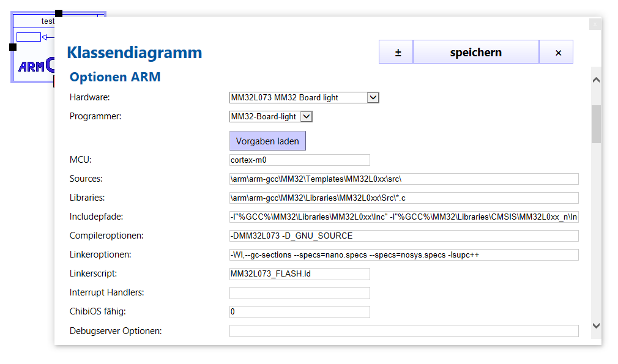
Task: Click the empty Interrupt Handlers field
Action: (299, 293)
